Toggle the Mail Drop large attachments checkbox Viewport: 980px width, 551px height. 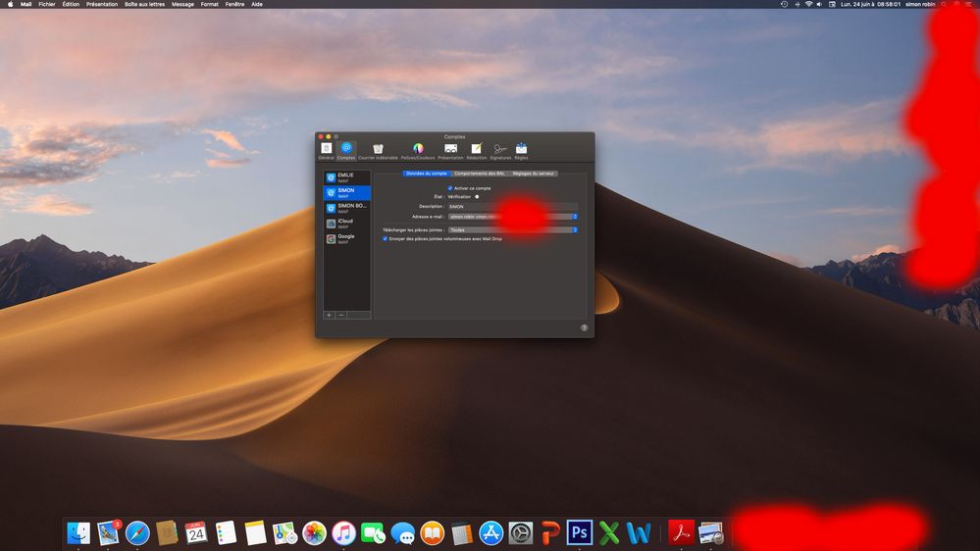386,238
